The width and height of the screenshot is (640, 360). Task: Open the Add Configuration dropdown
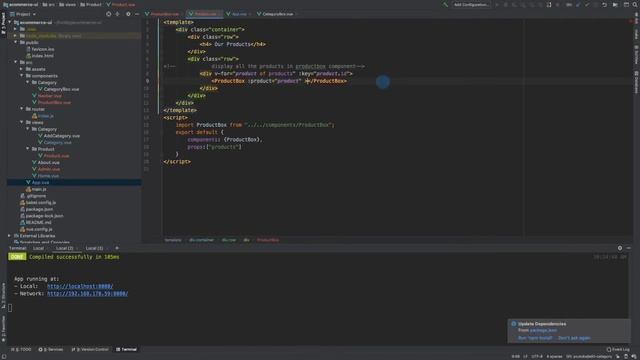(x=471, y=4)
